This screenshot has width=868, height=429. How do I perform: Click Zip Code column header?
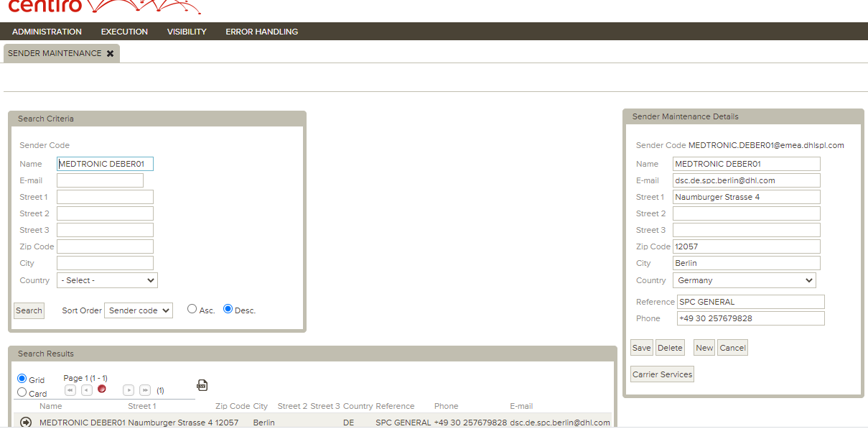(x=233, y=406)
